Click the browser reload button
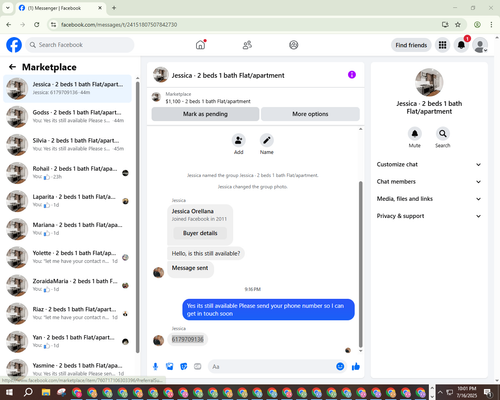This screenshot has width=500, height=400. 37,24
